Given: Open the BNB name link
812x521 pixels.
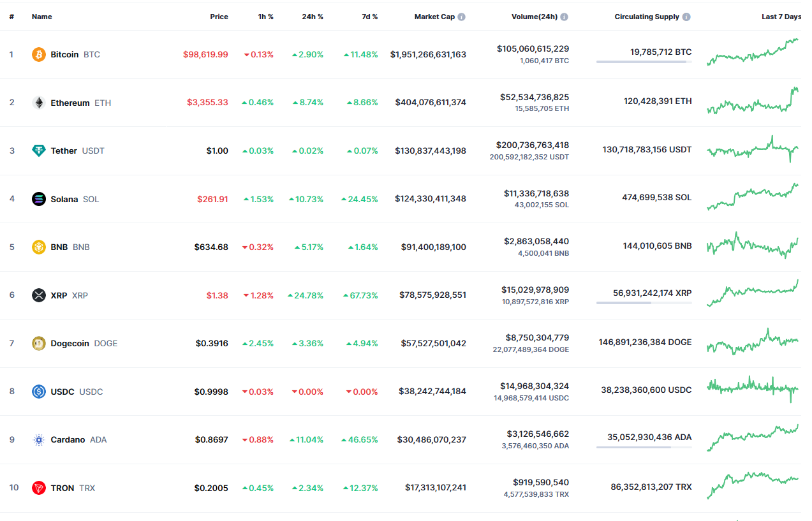Looking at the screenshot, I should (x=70, y=247).
